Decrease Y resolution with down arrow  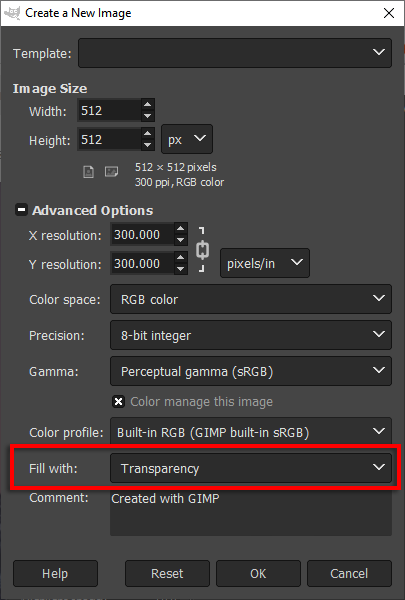180,269
